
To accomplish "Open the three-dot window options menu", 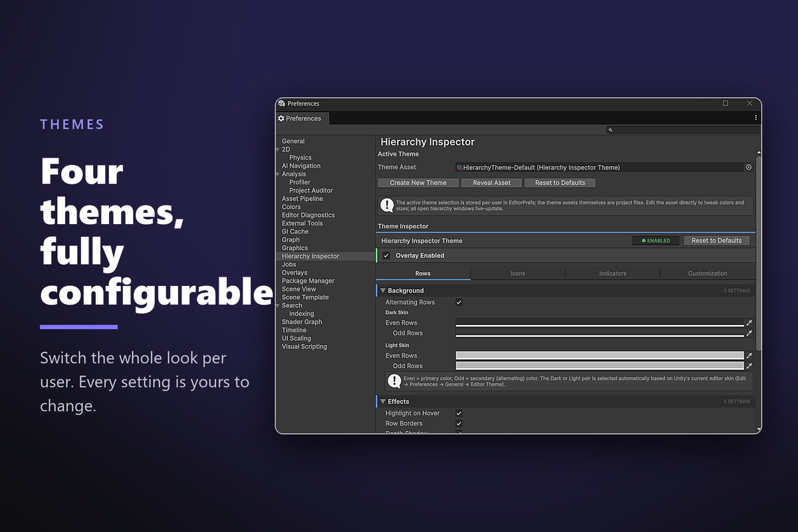I will (x=756, y=118).
